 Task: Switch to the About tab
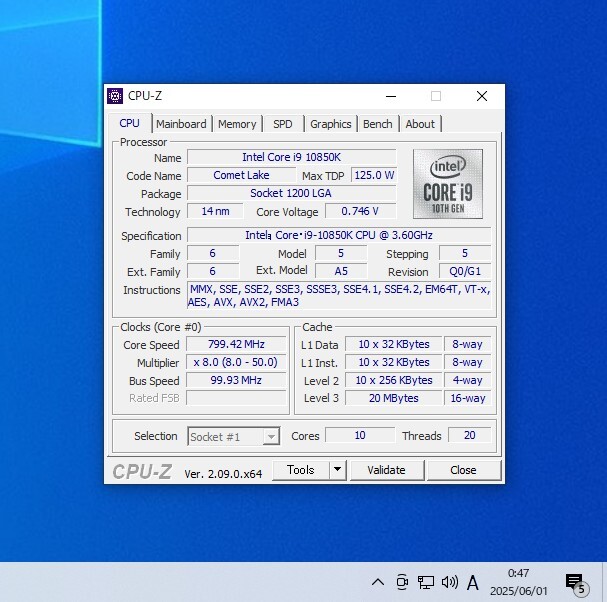click(x=420, y=124)
